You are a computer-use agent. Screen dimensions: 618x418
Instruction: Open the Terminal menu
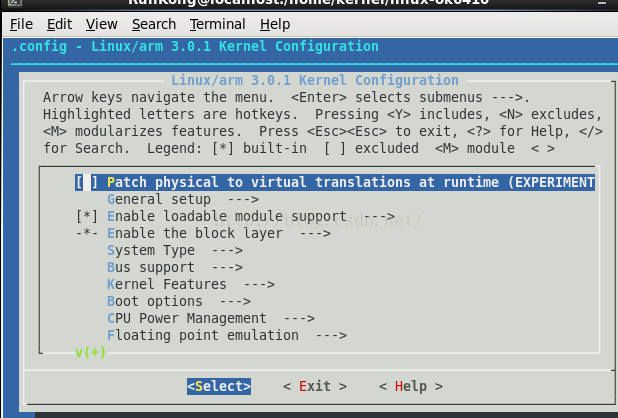click(218, 24)
